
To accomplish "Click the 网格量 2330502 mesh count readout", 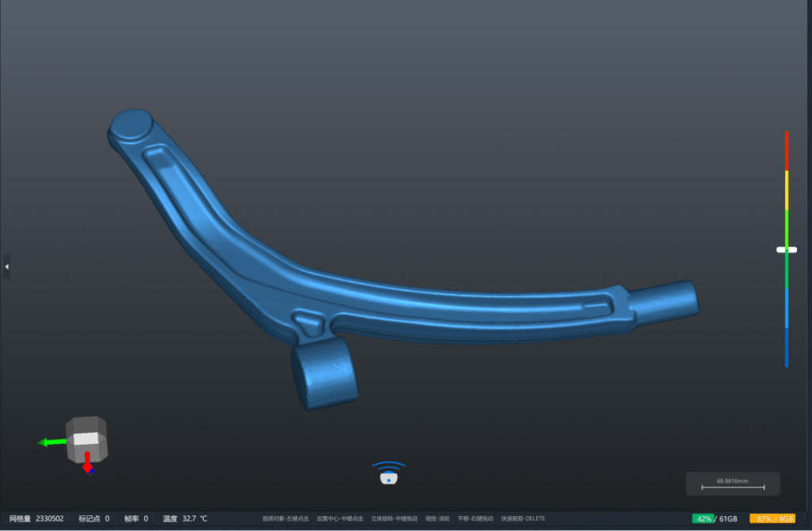I will click(36, 518).
